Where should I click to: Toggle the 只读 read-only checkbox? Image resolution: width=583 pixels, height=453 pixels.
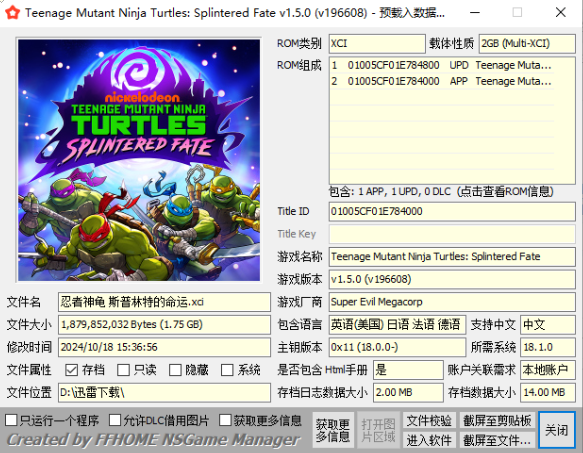tap(123, 370)
